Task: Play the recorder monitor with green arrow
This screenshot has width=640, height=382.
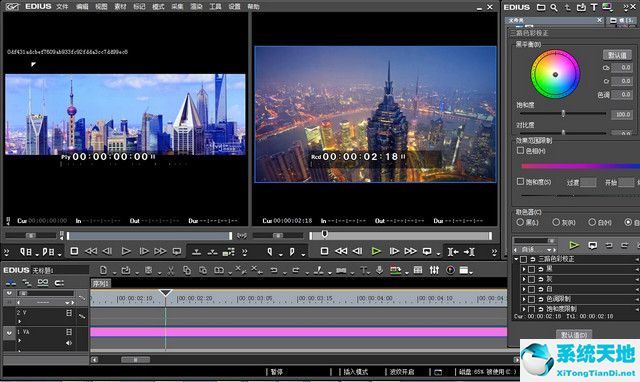Action: (376, 251)
